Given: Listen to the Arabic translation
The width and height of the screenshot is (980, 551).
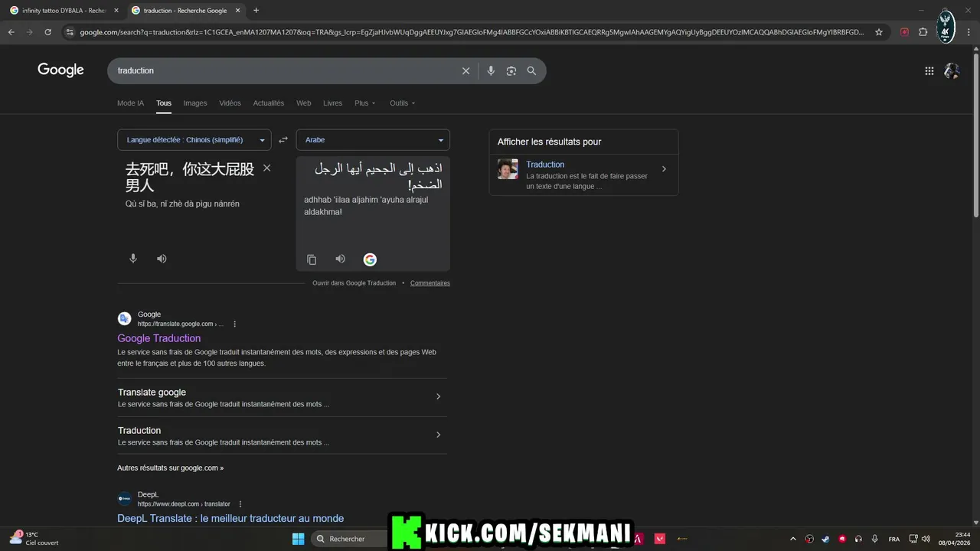Looking at the screenshot, I should 340,259.
